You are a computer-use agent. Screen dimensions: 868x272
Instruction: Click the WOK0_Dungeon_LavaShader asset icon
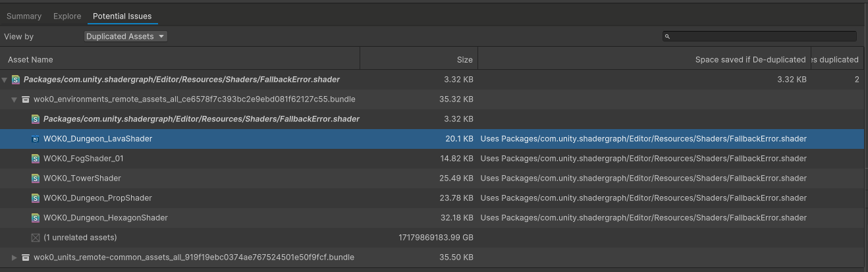tap(36, 139)
